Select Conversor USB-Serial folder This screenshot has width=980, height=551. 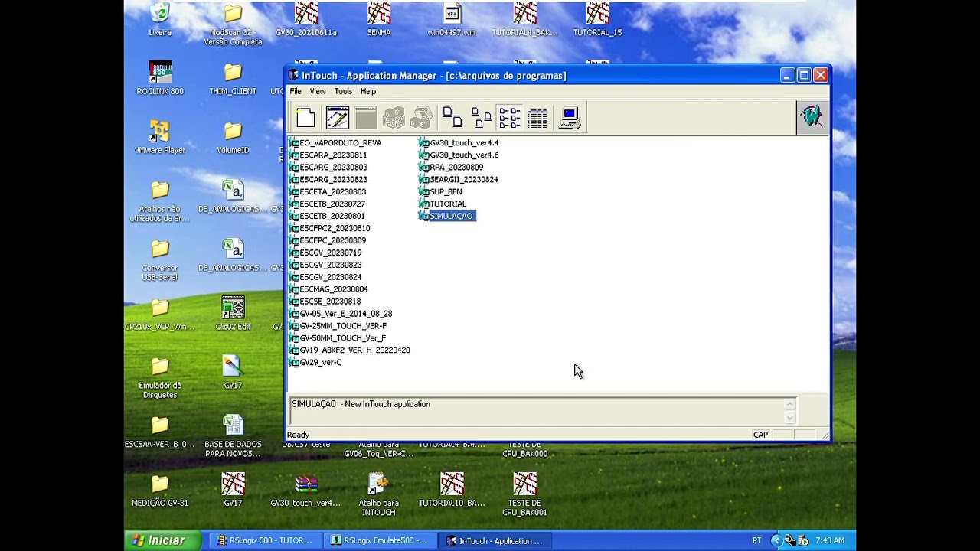(x=160, y=260)
